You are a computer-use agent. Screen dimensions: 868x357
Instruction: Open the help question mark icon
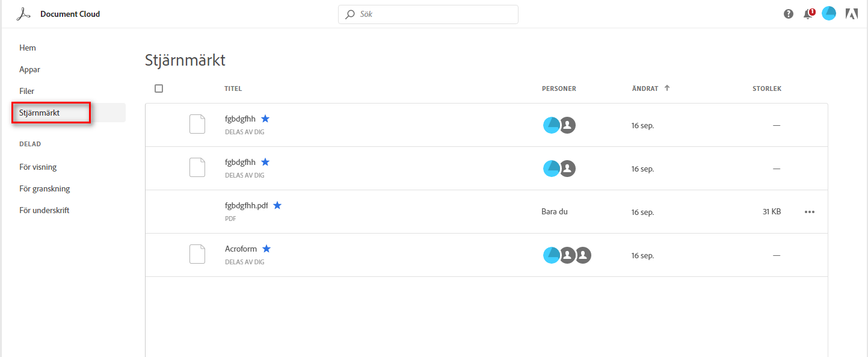pyautogui.click(x=789, y=14)
